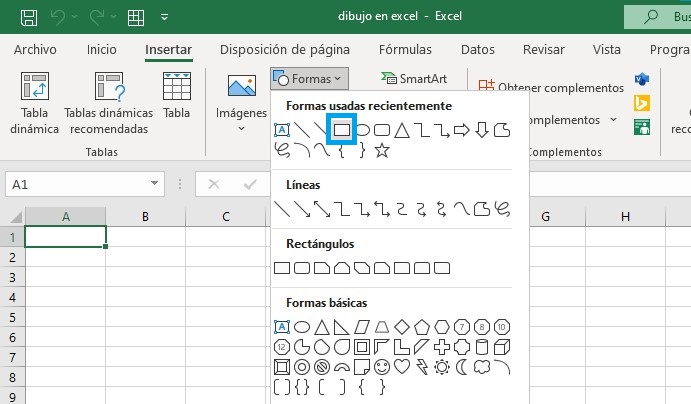Select the no symbol shape

point(322,367)
